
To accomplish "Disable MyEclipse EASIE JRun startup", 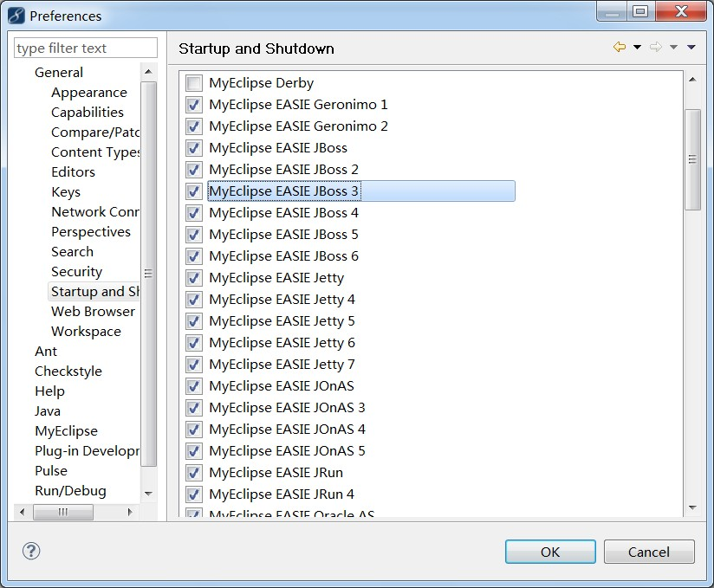I will (x=194, y=473).
